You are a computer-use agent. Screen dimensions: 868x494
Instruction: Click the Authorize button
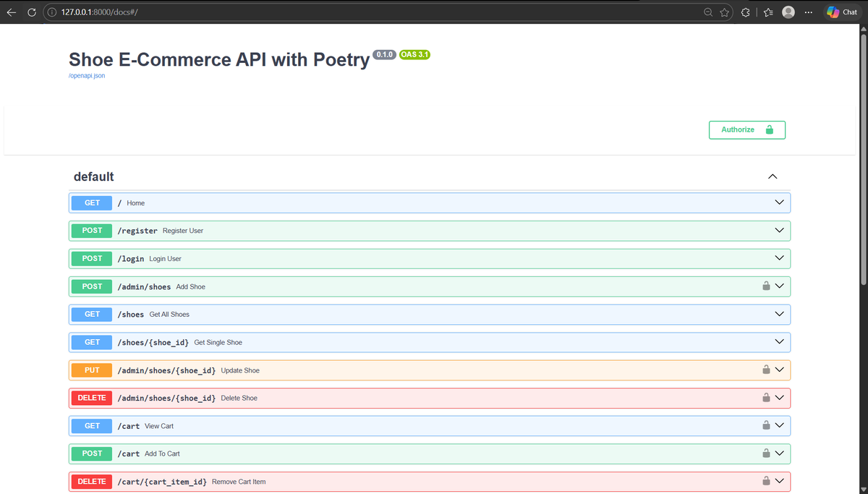click(x=747, y=129)
